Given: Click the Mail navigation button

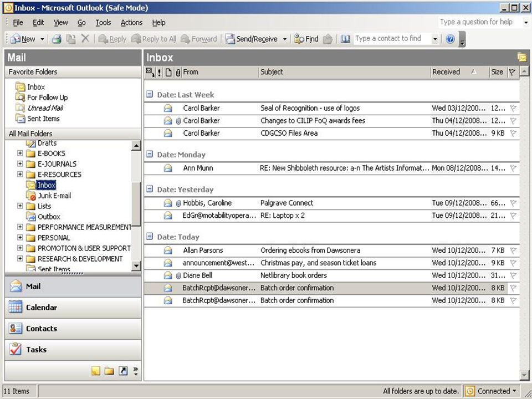Looking at the screenshot, I should [x=73, y=287].
